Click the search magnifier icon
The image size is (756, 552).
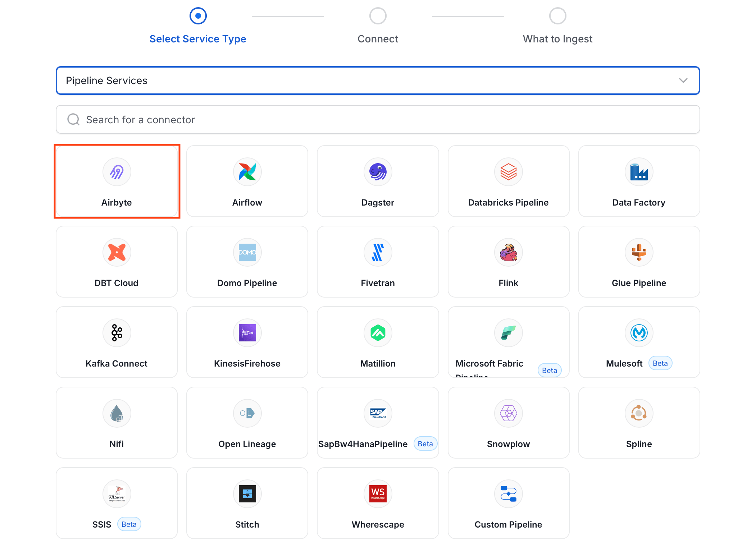tap(73, 119)
